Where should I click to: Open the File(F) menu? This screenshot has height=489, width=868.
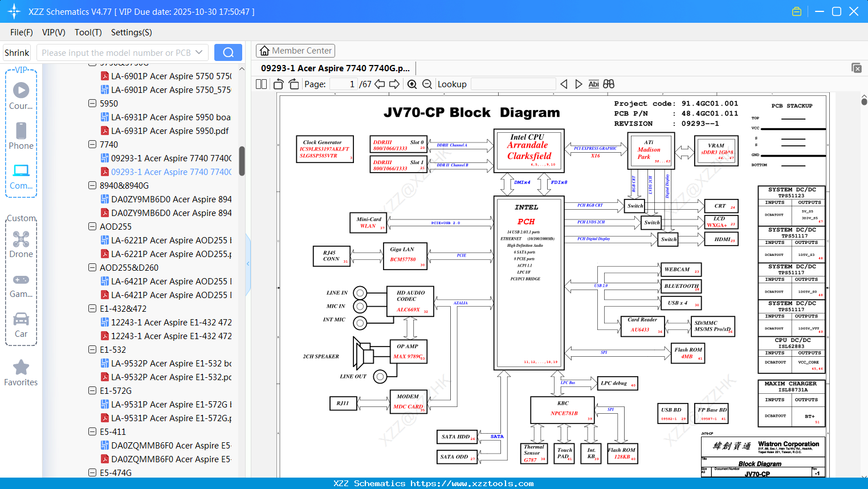click(x=22, y=32)
